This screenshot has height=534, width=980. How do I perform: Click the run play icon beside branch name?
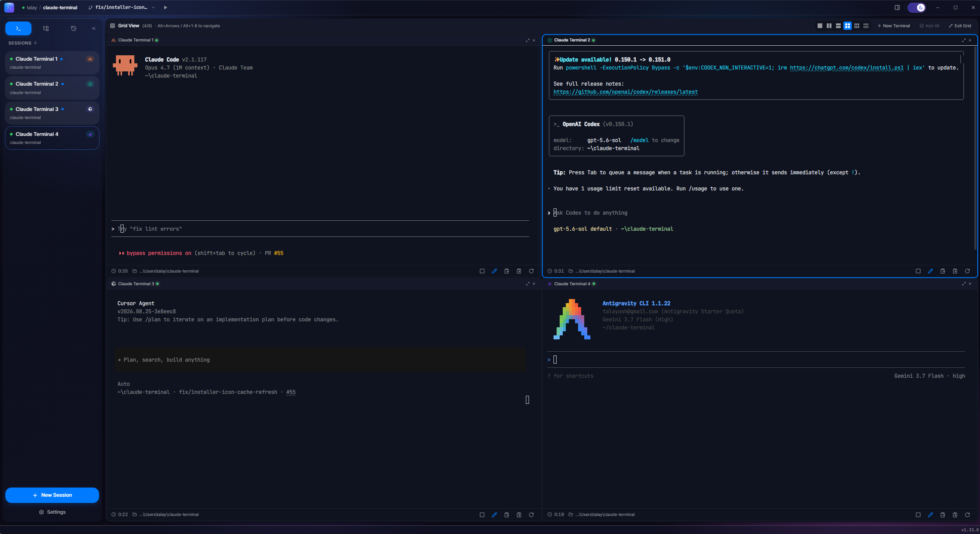tap(165, 7)
